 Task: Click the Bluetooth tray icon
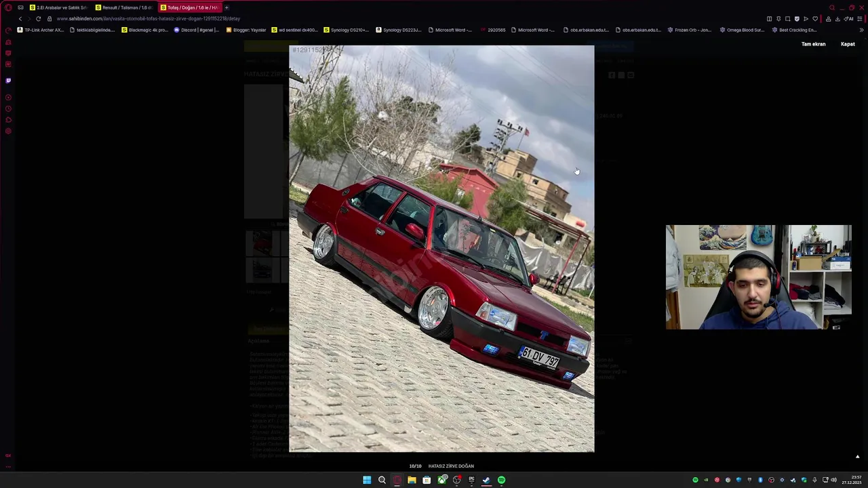760,480
